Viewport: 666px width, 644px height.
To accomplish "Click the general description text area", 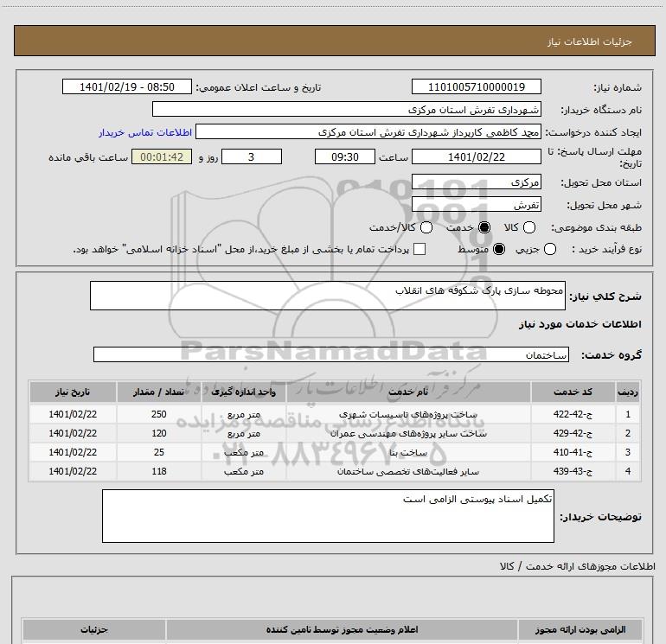I will click(x=328, y=296).
